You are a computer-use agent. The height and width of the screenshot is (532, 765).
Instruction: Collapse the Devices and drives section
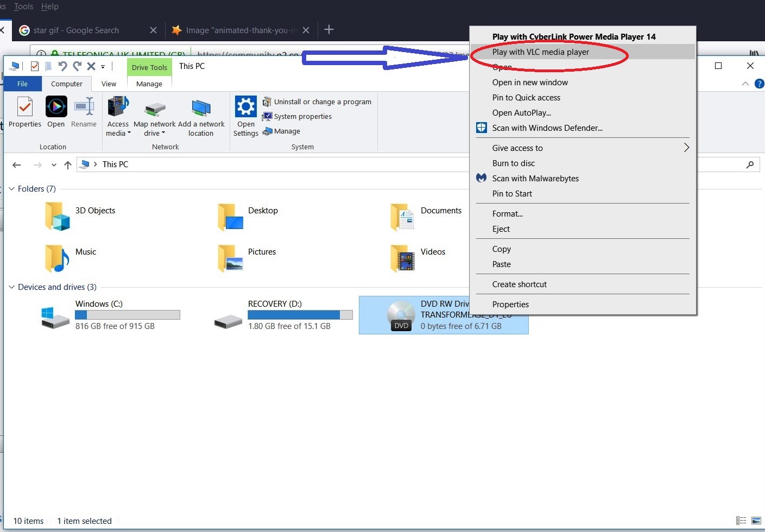12,287
